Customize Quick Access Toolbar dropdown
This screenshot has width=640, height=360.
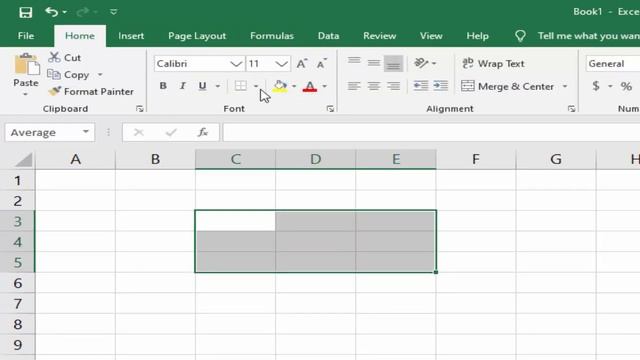[113, 12]
